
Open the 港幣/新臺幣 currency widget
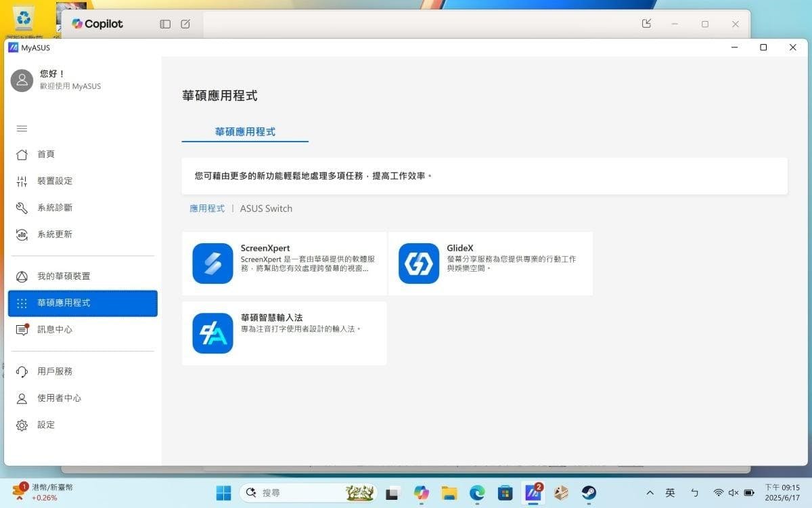coord(43,492)
